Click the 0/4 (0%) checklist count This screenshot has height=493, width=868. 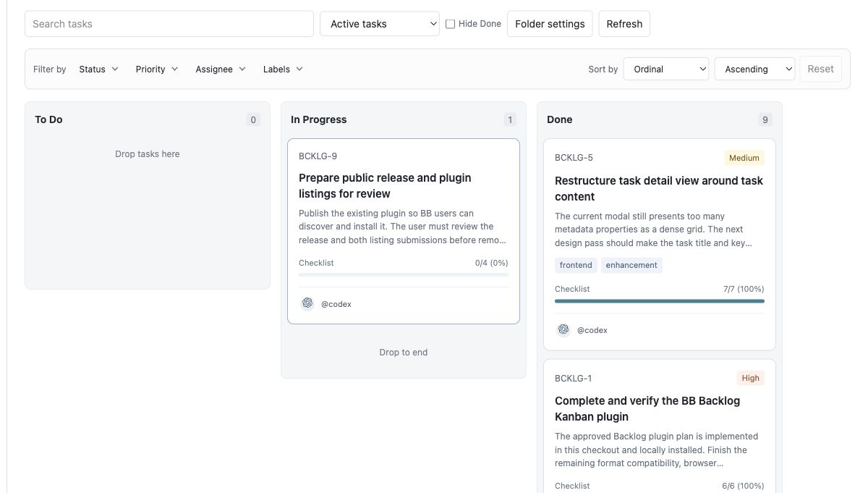coord(492,263)
